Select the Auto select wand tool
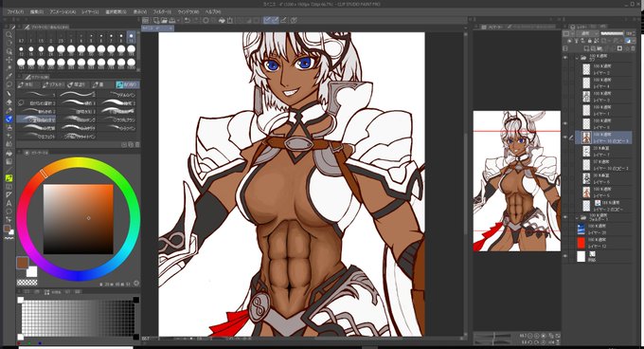 [9, 68]
